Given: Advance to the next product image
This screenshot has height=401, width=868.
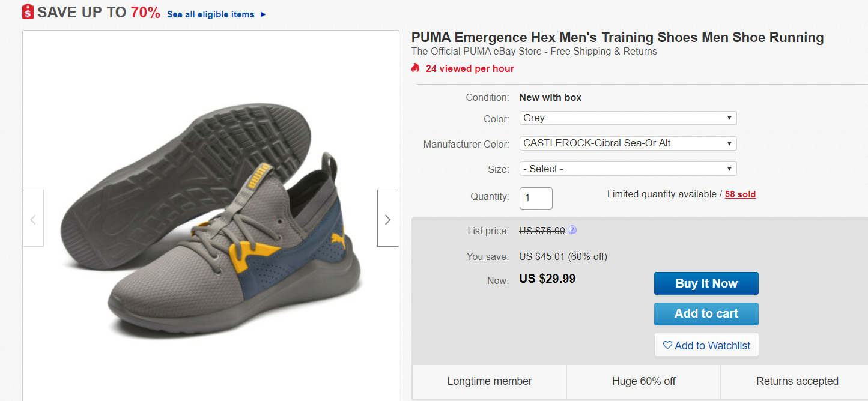Looking at the screenshot, I should [387, 219].
